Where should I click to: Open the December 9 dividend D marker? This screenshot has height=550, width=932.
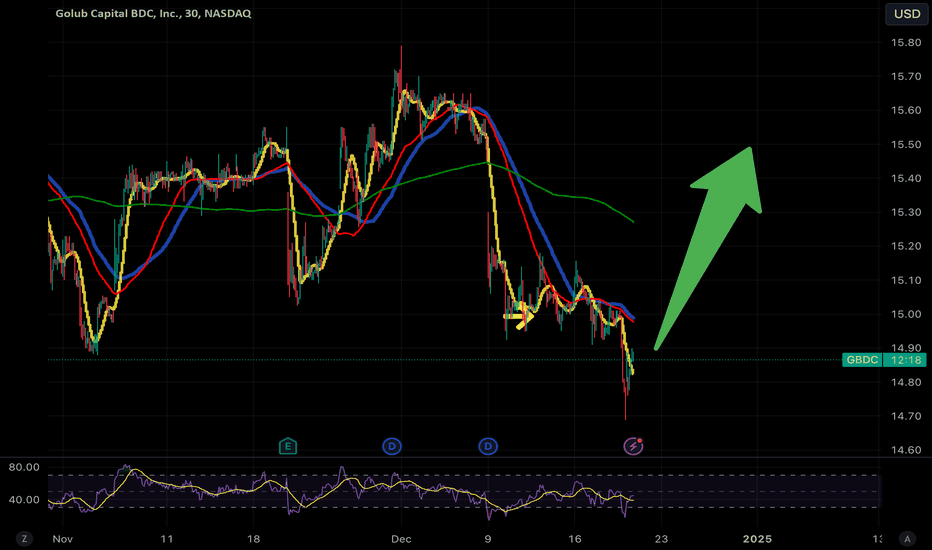[488, 446]
